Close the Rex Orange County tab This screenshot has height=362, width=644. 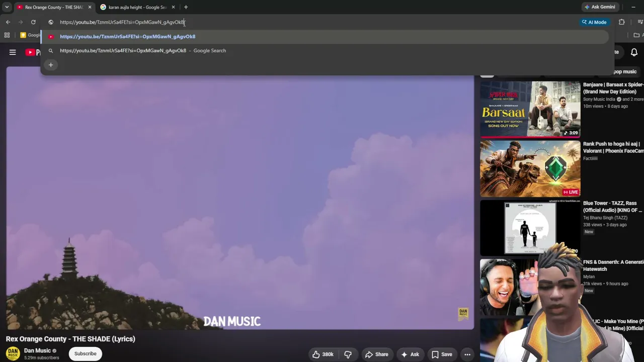[90, 7]
